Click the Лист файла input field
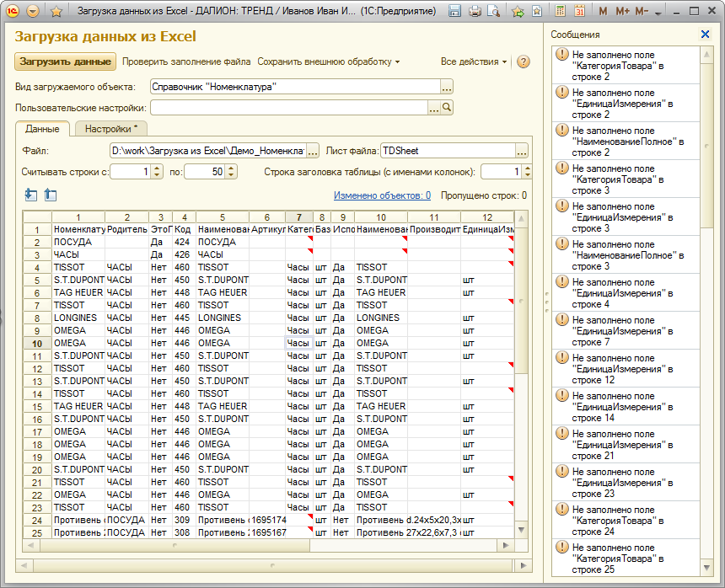Viewport: 725px width, 588px height. pos(447,151)
